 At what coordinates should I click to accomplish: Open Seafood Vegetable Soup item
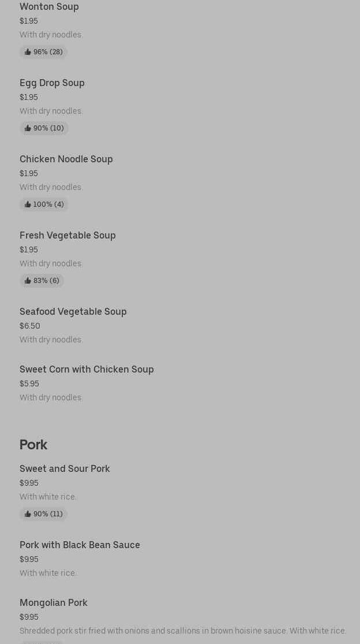click(x=73, y=311)
